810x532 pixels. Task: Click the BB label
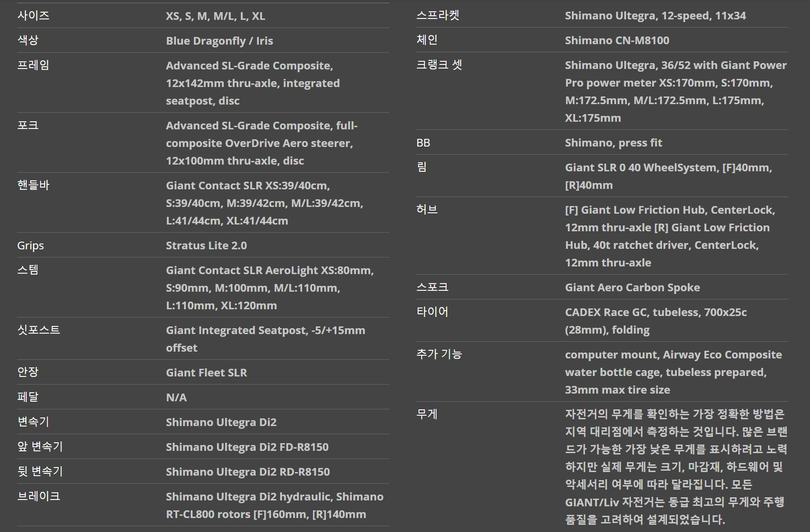pos(423,143)
